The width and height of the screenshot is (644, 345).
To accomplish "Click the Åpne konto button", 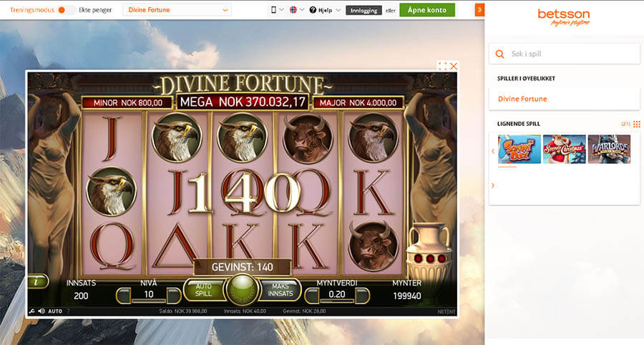I will [427, 10].
